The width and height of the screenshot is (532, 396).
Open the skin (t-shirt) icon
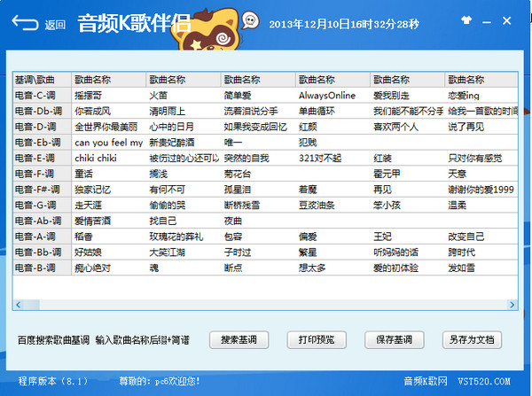coord(466,20)
